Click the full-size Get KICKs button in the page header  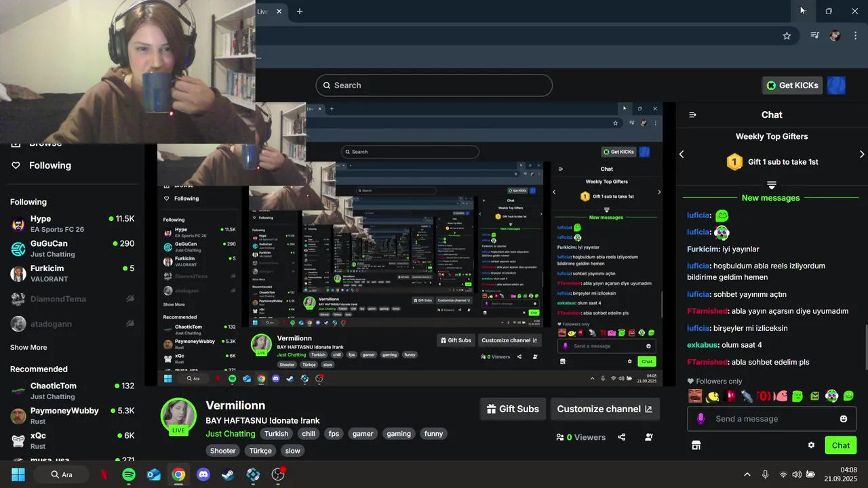tap(793, 85)
